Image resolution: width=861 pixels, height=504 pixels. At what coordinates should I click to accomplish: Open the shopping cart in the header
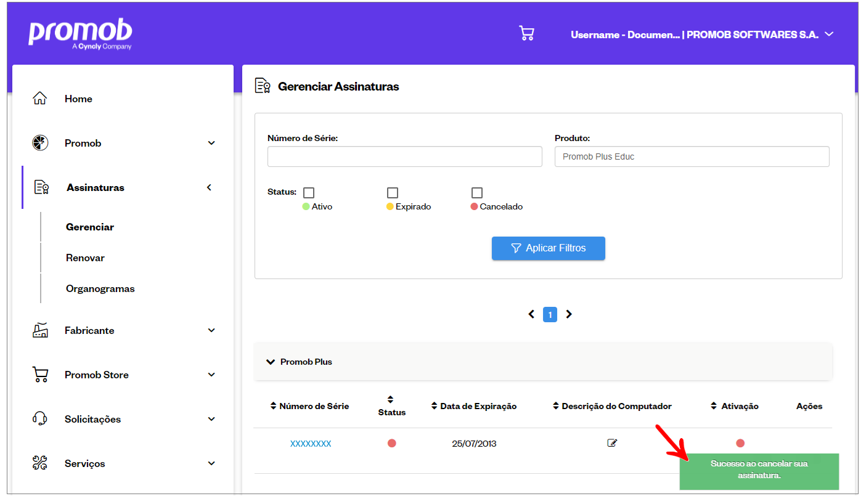[x=526, y=33]
